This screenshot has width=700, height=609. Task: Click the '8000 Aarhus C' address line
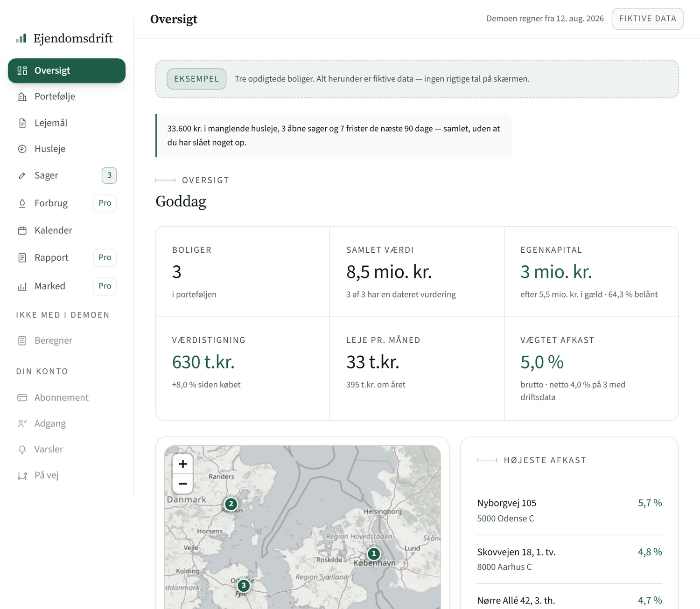(504, 567)
